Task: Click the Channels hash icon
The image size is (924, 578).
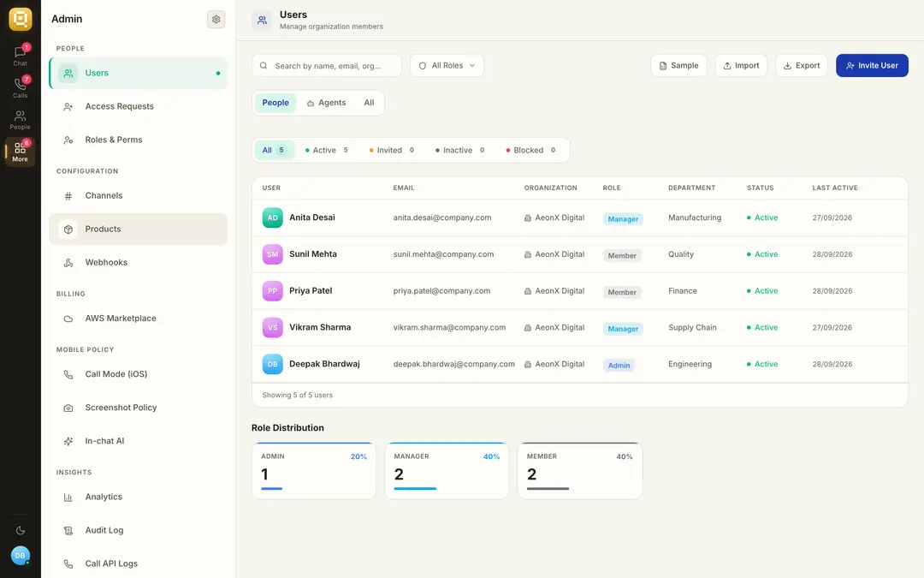Action: [x=68, y=196]
